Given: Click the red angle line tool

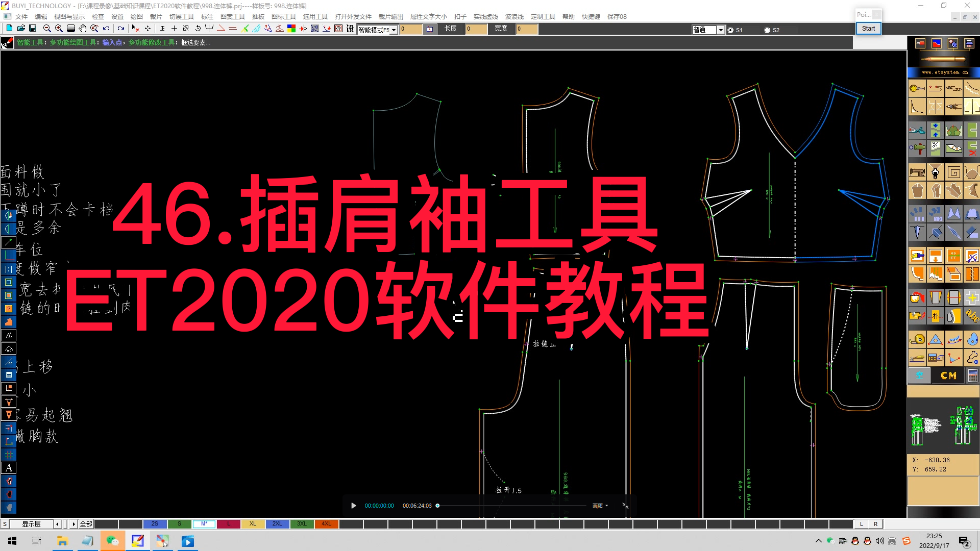Looking at the screenshot, I should pos(221,29).
